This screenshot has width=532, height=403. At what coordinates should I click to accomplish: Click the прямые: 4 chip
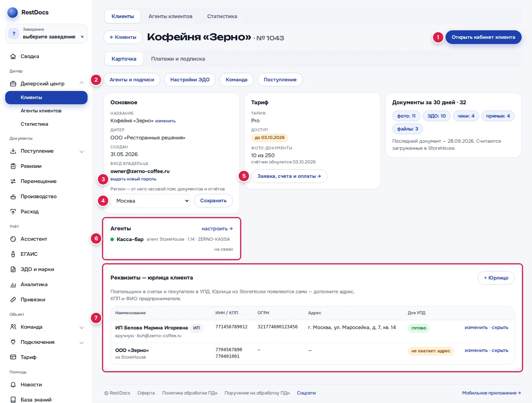[x=498, y=116]
